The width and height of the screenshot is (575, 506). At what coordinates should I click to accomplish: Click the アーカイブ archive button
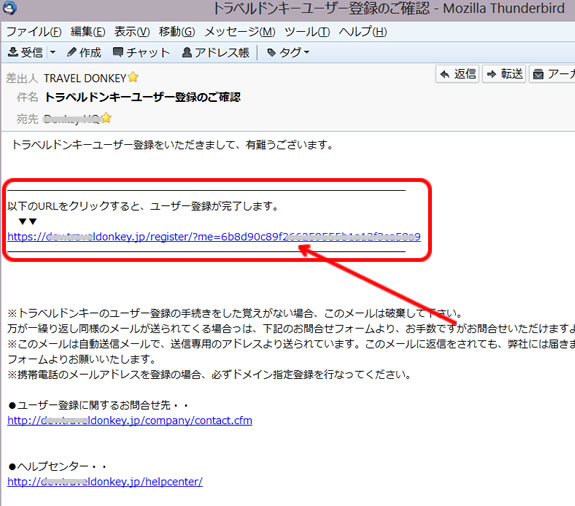click(552, 74)
